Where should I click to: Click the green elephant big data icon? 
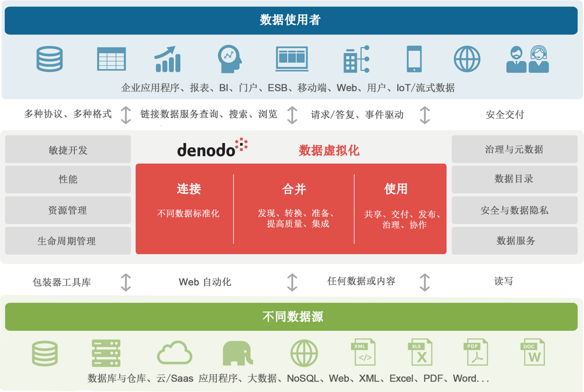pos(237,353)
